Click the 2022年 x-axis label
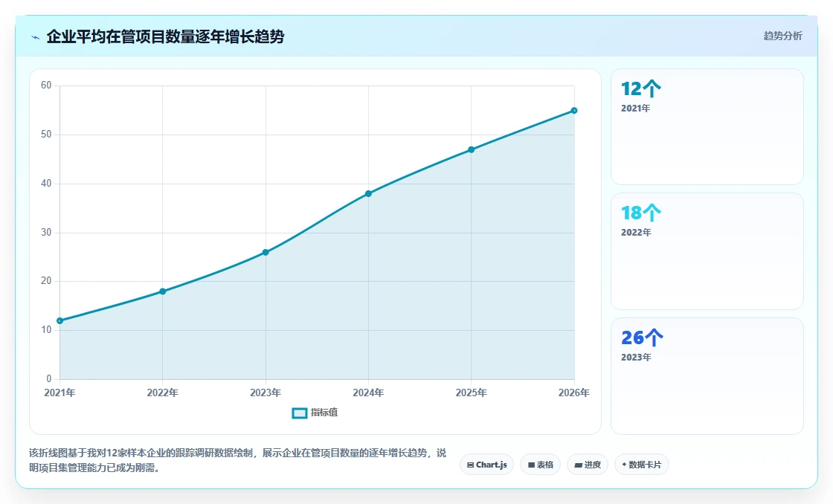Viewport: 833px width, 504px height. [163, 393]
